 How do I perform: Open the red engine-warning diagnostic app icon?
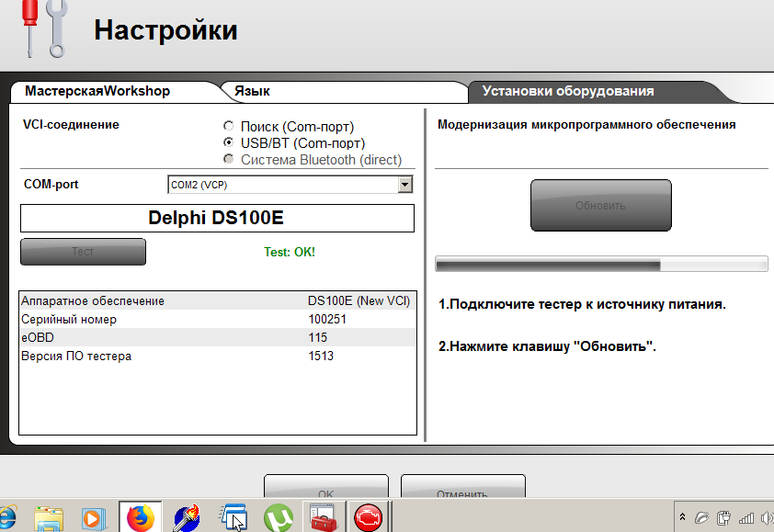369,517
